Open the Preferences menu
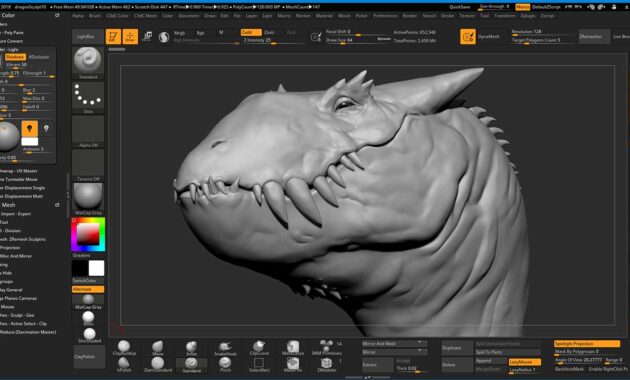 (x=385, y=16)
